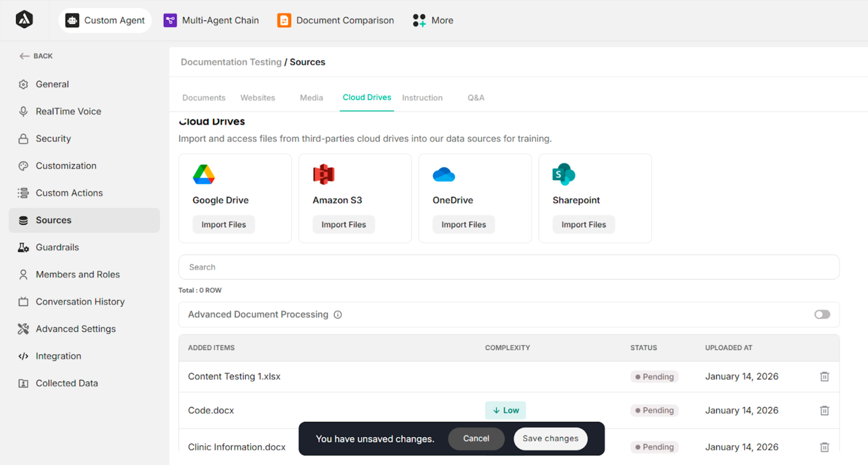Open Security section in sidebar
This screenshot has width=868, height=465.
pyautogui.click(x=84, y=138)
